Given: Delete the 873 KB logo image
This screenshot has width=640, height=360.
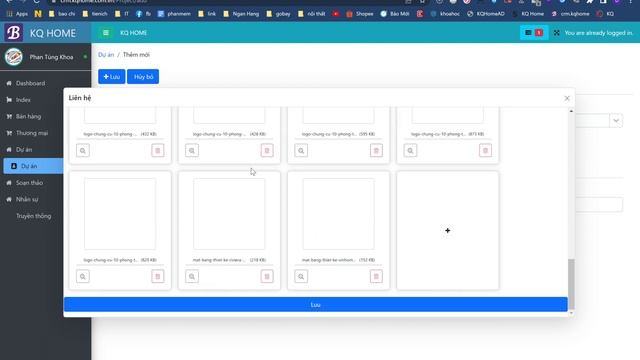Looking at the screenshot, I should 485,151.
